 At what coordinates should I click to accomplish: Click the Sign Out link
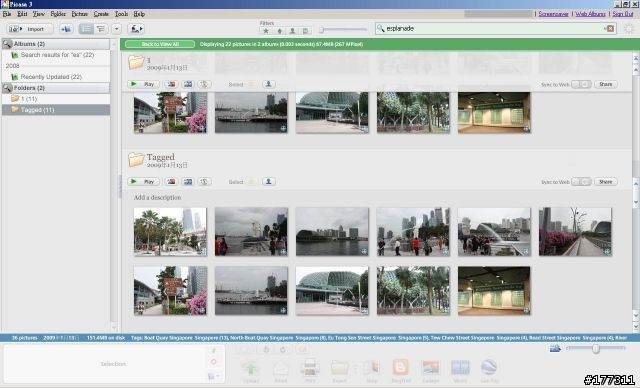tap(623, 14)
